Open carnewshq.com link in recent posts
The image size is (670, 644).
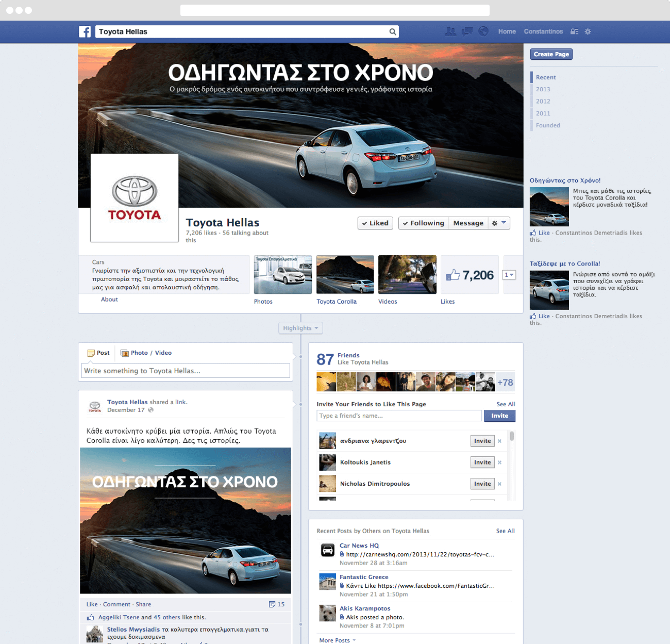click(x=420, y=554)
